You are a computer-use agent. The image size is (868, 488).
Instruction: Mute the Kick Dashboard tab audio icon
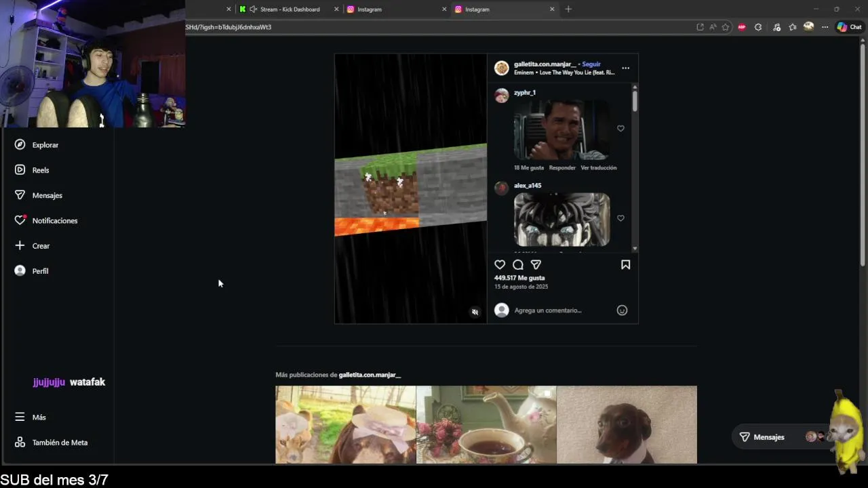coord(253,9)
